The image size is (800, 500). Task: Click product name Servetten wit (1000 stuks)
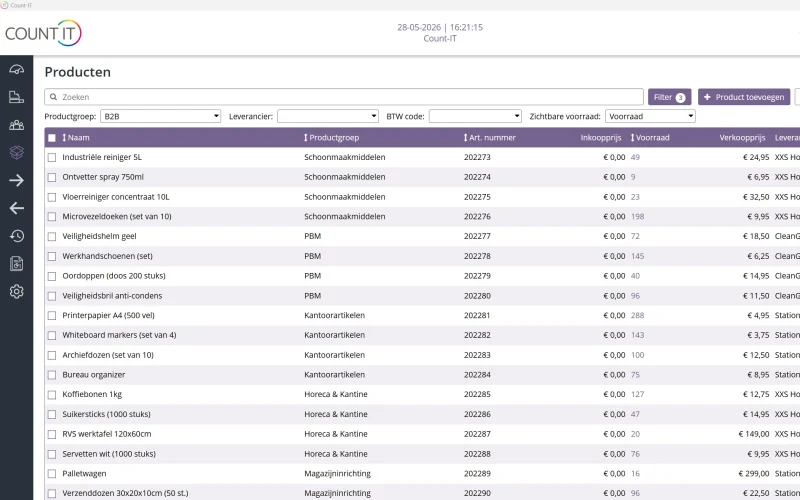pos(109,454)
